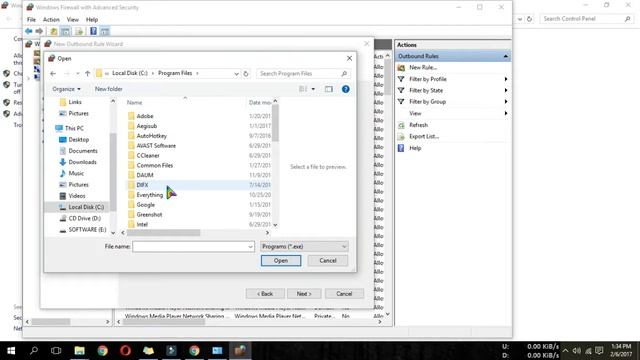Open Windows Start menu
Viewport: 640px width, 360px height.
pos(11,350)
